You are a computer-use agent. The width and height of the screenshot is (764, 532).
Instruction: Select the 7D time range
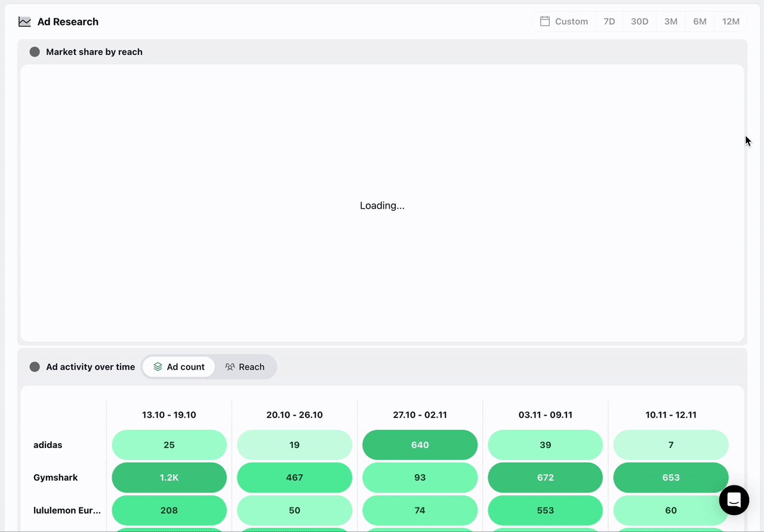609,21
